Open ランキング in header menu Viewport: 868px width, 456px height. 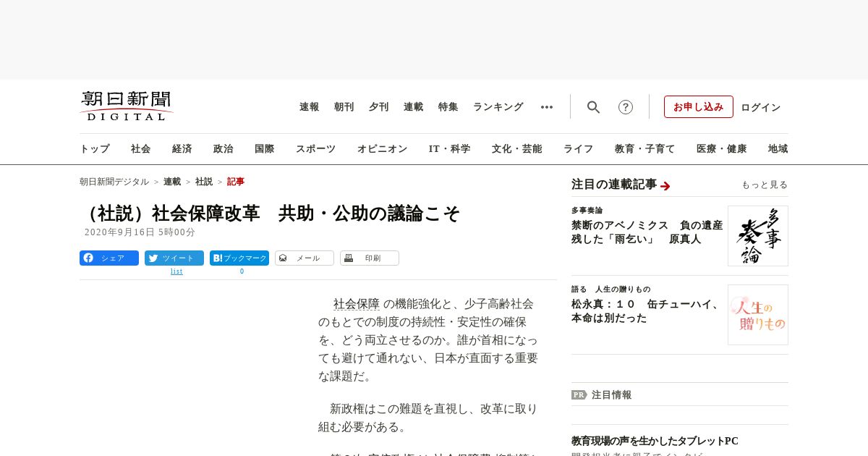click(498, 107)
